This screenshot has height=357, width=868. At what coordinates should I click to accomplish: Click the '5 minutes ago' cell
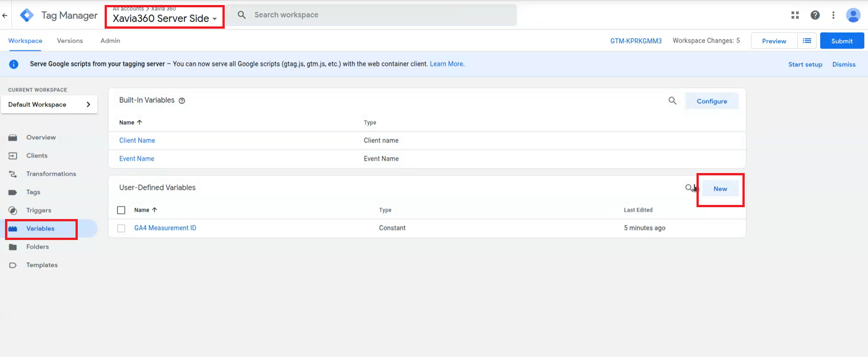[645, 228]
